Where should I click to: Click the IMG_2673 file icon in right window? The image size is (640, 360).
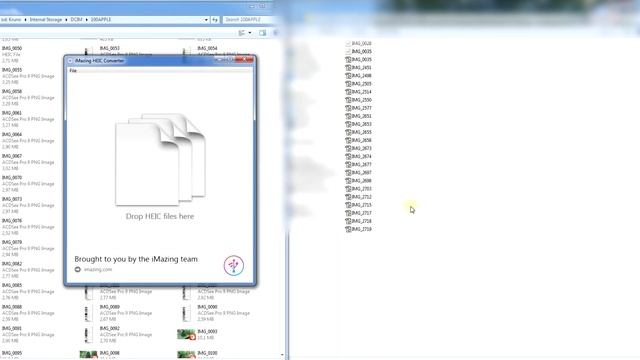(x=348, y=148)
